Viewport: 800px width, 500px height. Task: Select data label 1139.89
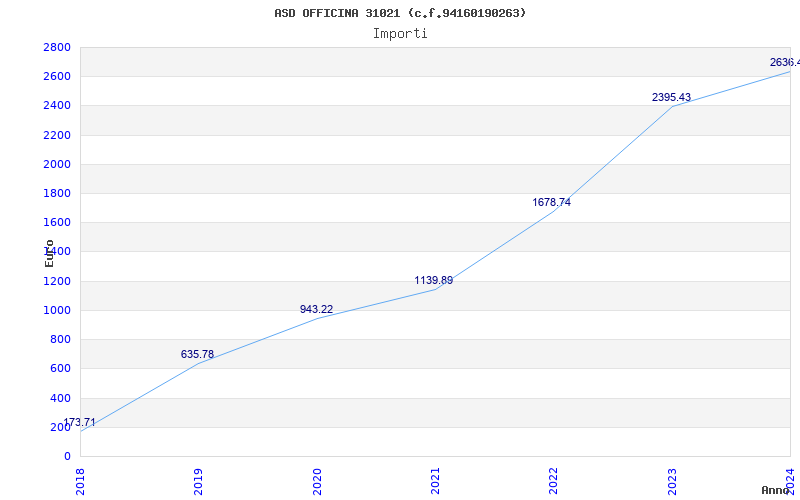(433, 280)
